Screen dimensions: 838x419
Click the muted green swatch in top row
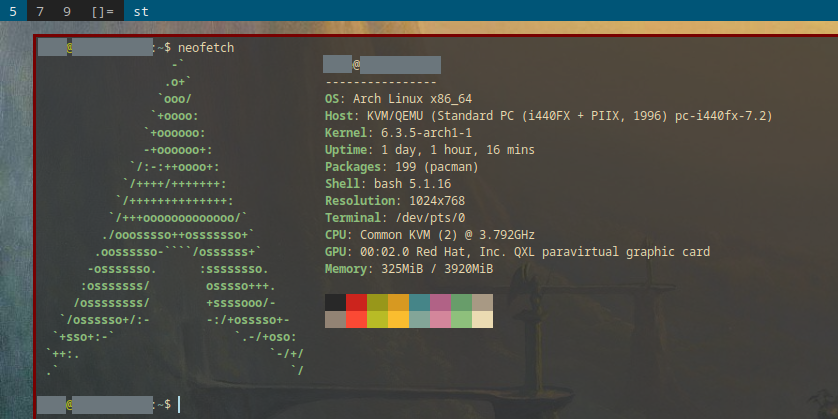pyautogui.click(x=462, y=302)
